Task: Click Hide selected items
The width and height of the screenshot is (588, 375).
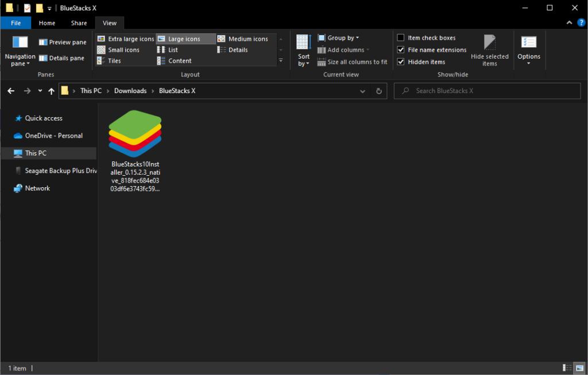Action: click(490, 50)
